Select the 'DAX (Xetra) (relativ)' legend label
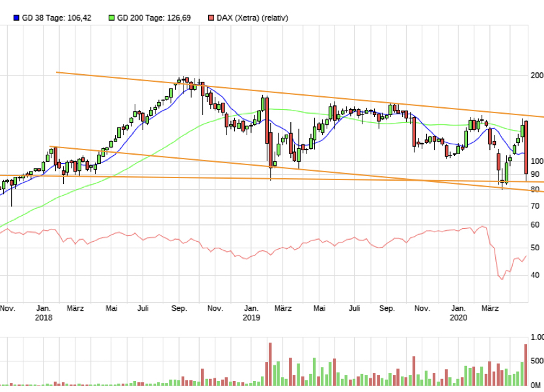Screen dimensions: 544x392 (252, 18)
